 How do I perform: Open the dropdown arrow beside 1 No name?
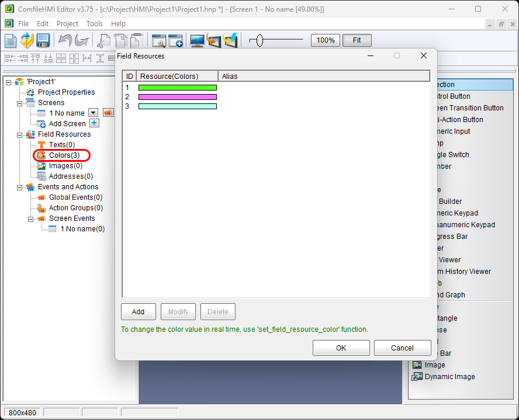pyautogui.click(x=93, y=113)
